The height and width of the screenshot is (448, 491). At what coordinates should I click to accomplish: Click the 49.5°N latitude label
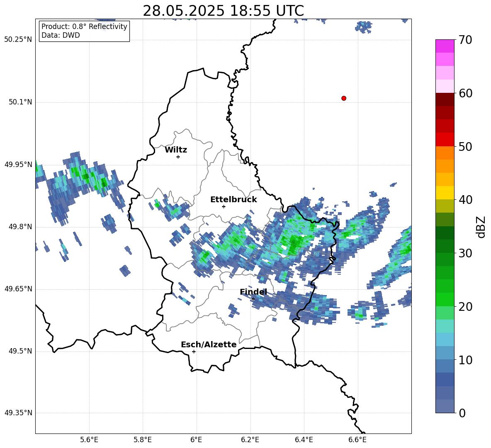click(20, 351)
